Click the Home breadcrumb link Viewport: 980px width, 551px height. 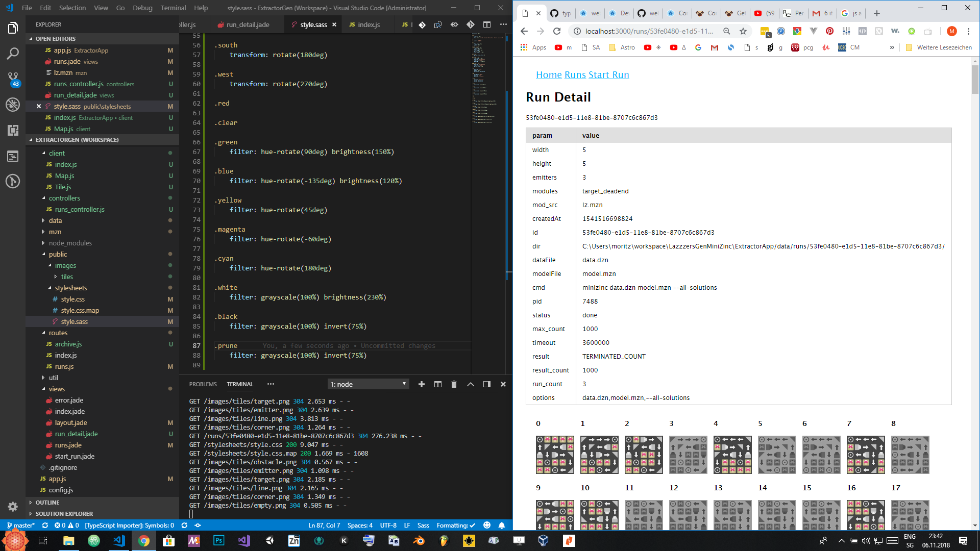pyautogui.click(x=549, y=74)
